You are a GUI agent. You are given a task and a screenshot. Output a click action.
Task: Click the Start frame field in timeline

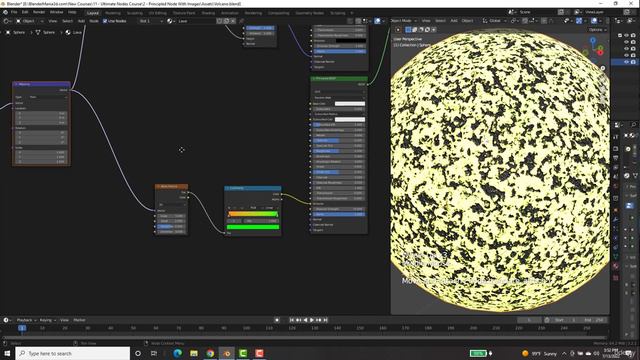click(x=564, y=320)
